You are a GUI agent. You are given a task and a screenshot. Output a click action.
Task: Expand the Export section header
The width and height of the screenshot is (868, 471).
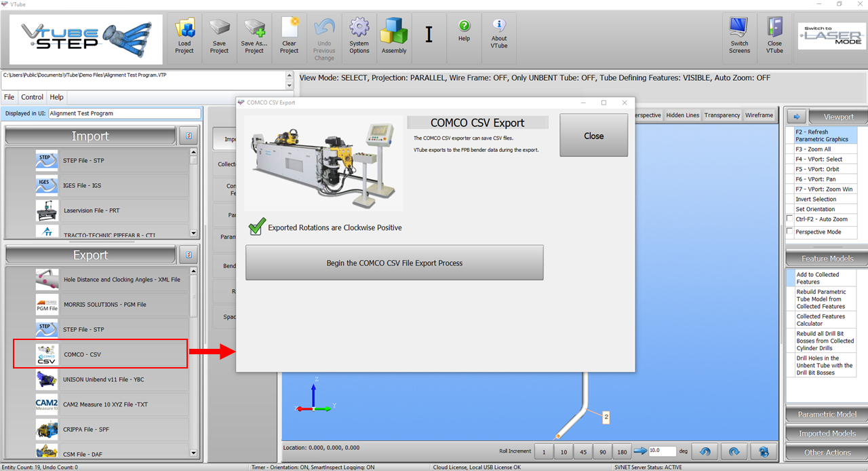pyautogui.click(x=90, y=255)
